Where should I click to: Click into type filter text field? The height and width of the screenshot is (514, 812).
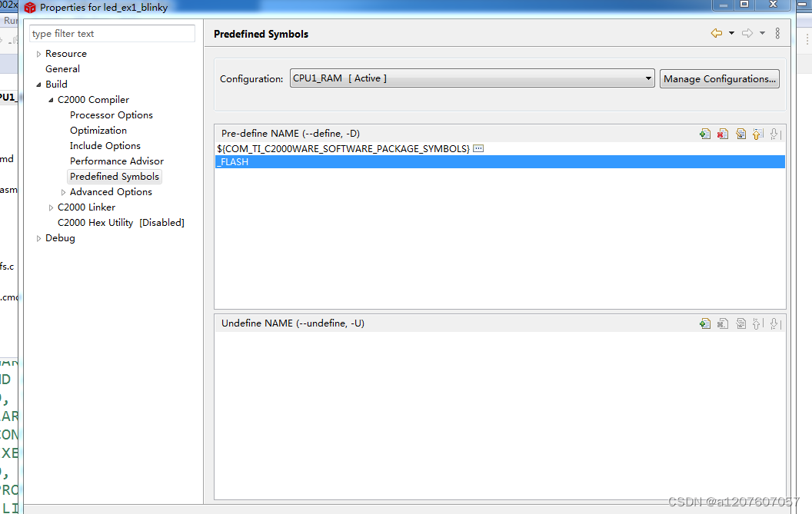click(x=112, y=34)
